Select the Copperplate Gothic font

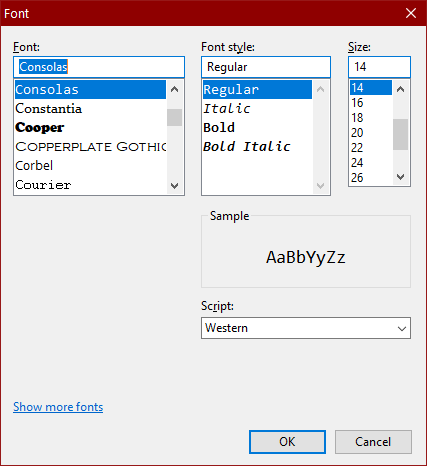pos(90,146)
